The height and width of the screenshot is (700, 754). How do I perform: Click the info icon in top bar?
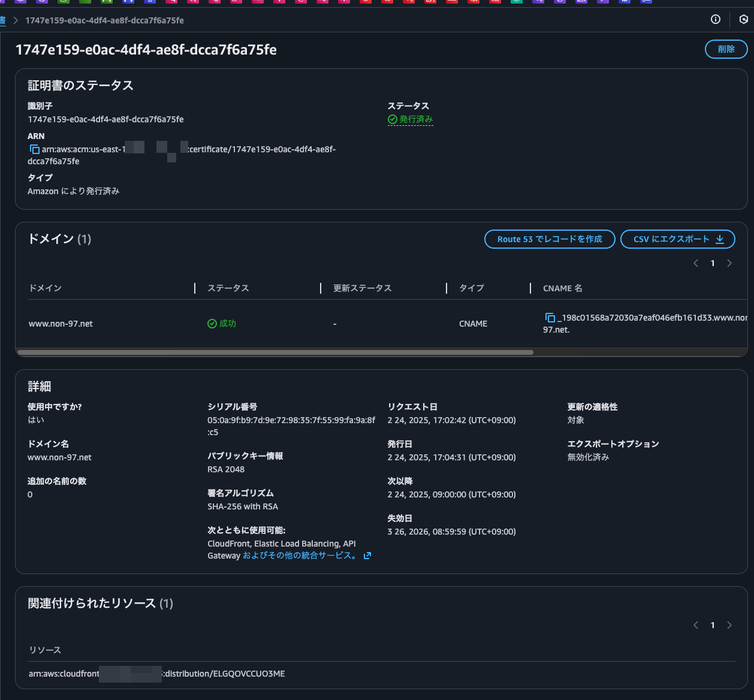click(715, 20)
